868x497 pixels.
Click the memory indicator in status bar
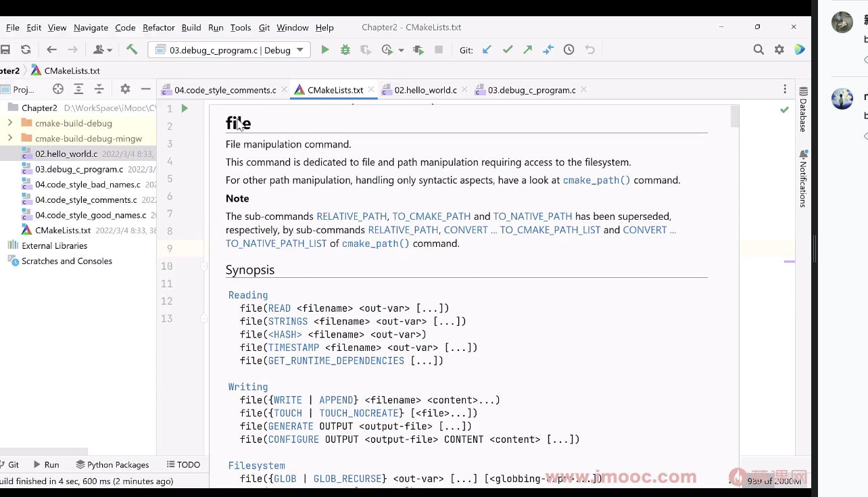point(773,481)
